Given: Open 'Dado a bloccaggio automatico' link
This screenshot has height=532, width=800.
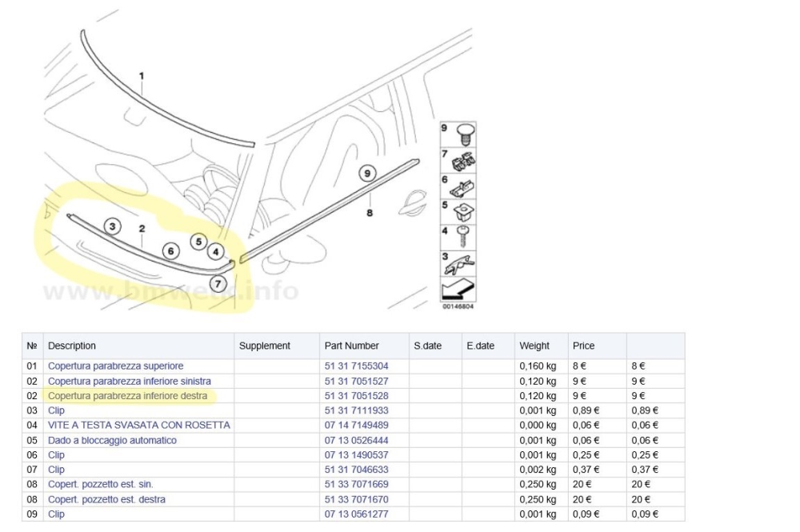Looking at the screenshot, I should [x=112, y=440].
